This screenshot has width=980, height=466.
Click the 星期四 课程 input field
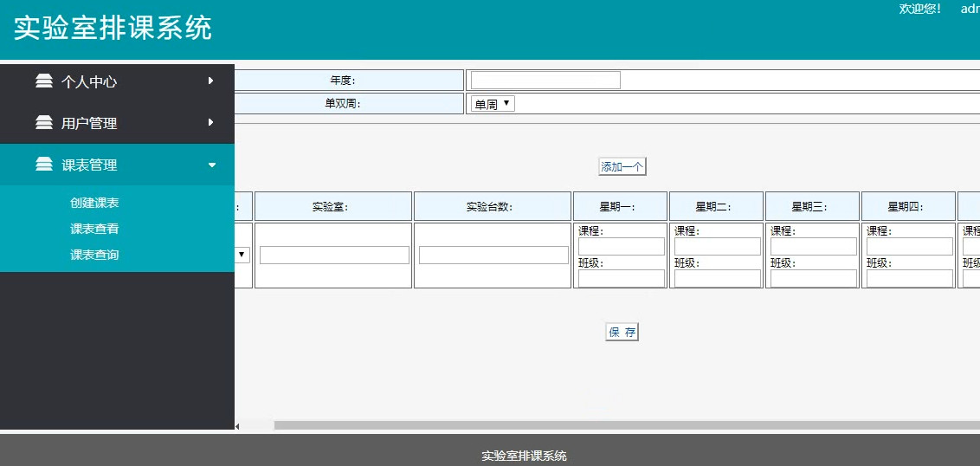coord(909,247)
